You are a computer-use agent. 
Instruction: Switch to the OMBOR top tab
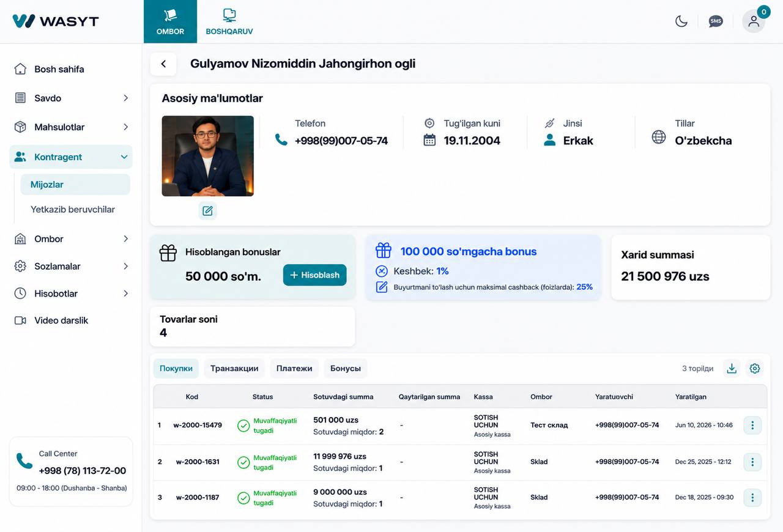pos(170,21)
